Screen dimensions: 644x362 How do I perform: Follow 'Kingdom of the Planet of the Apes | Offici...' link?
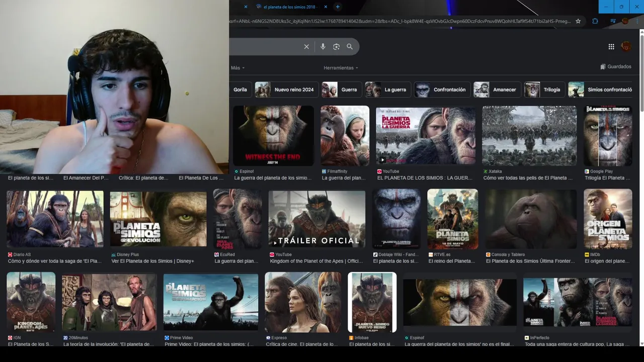tap(316, 261)
